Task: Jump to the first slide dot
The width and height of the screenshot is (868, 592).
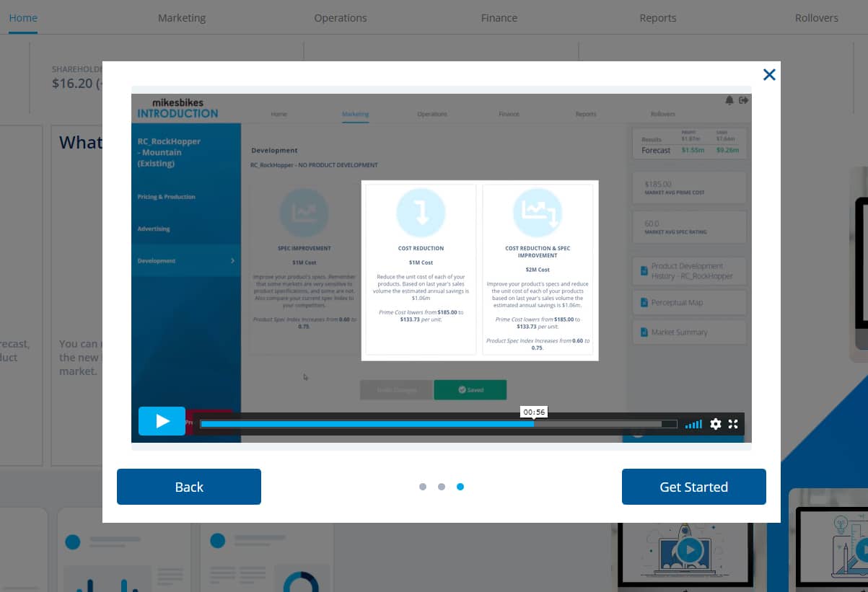Action: coord(423,487)
